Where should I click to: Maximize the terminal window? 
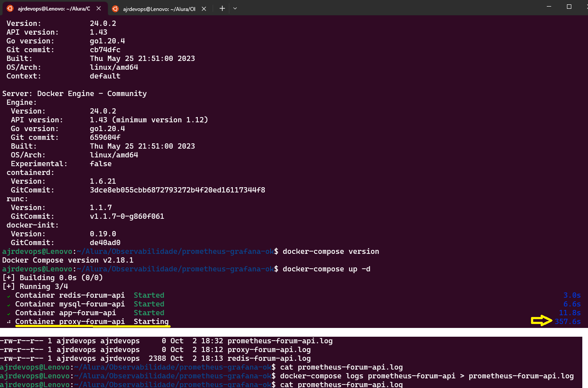[569, 7]
